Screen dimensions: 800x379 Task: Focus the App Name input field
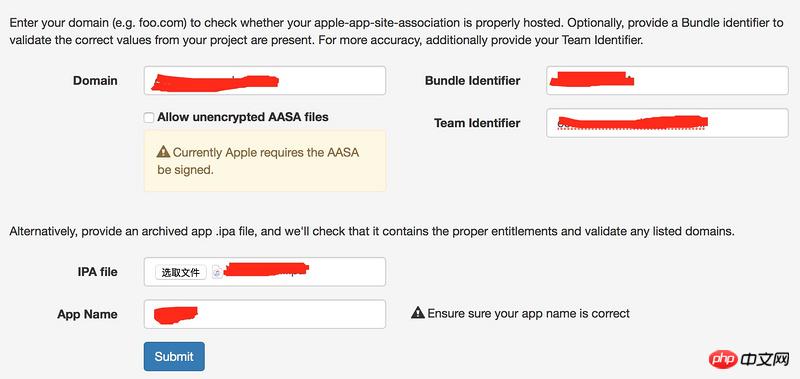pos(265,314)
